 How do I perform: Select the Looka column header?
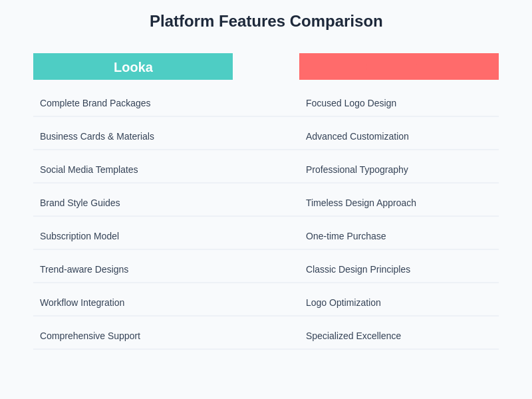coord(133,66)
